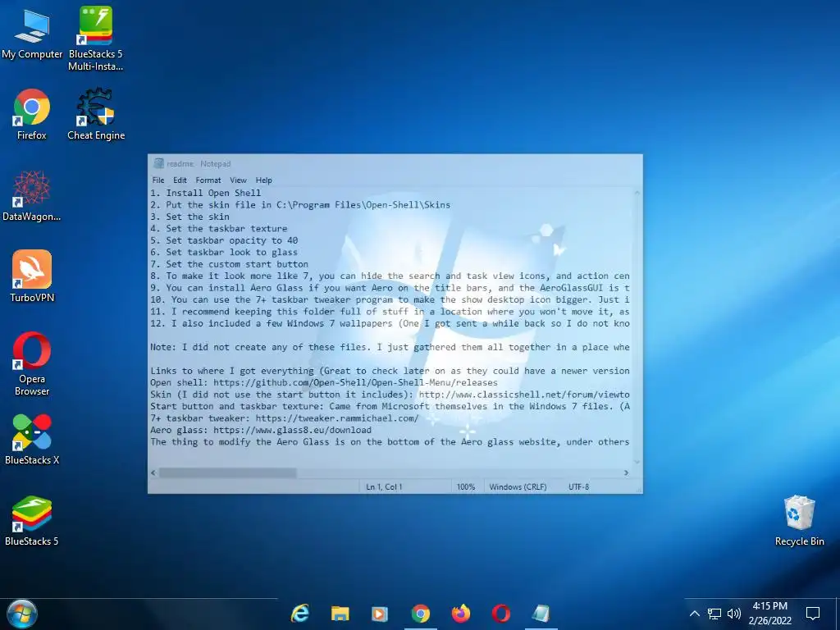Click the horizontal scrollbar left arrow
This screenshot has width=840, height=630.
[x=153, y=473]
